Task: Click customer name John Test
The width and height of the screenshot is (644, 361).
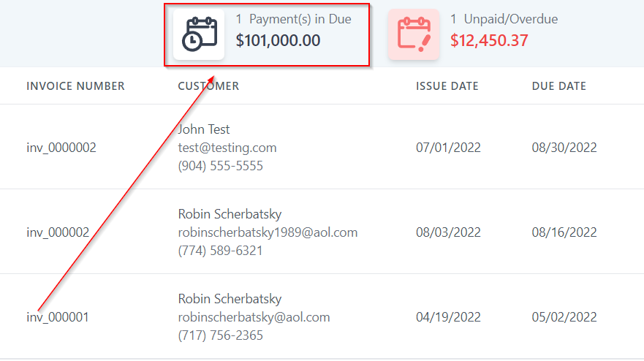Action: (x=204, y=129)
